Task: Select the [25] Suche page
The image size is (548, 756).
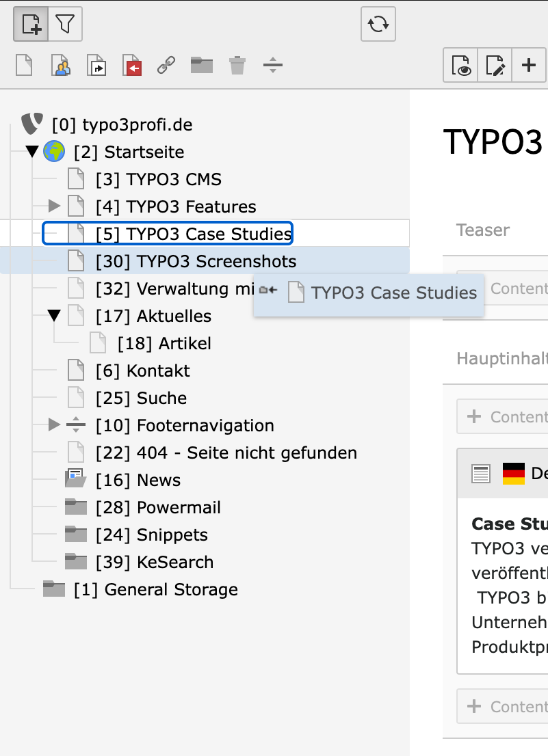Action: coord(142,399)
